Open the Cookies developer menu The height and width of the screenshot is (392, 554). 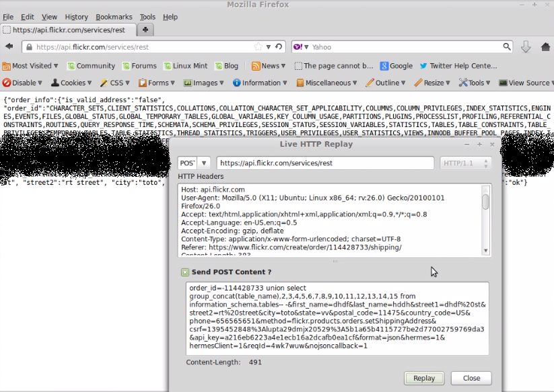[71, 83]
